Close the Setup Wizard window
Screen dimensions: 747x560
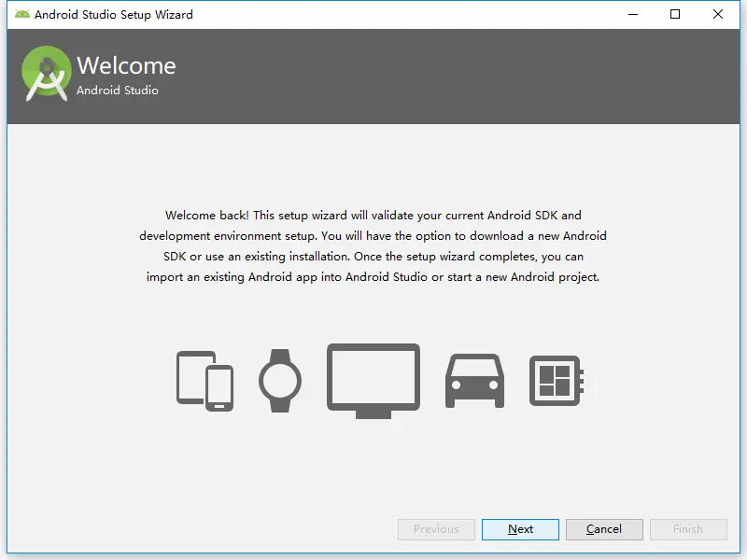tap(718, 14)
